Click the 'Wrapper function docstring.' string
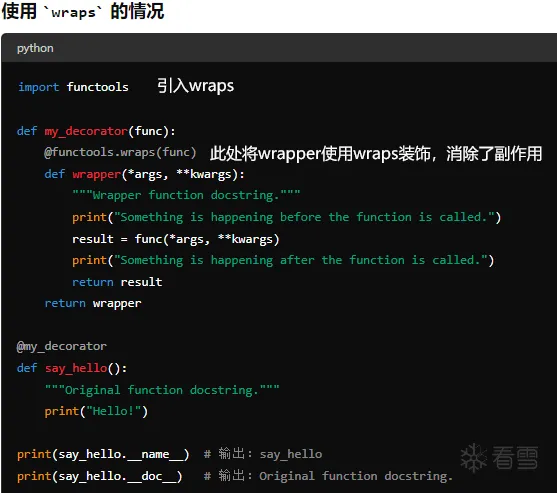The width and height of the screenshot is (557, 493). pyautogui.click(x=186, y=196)
